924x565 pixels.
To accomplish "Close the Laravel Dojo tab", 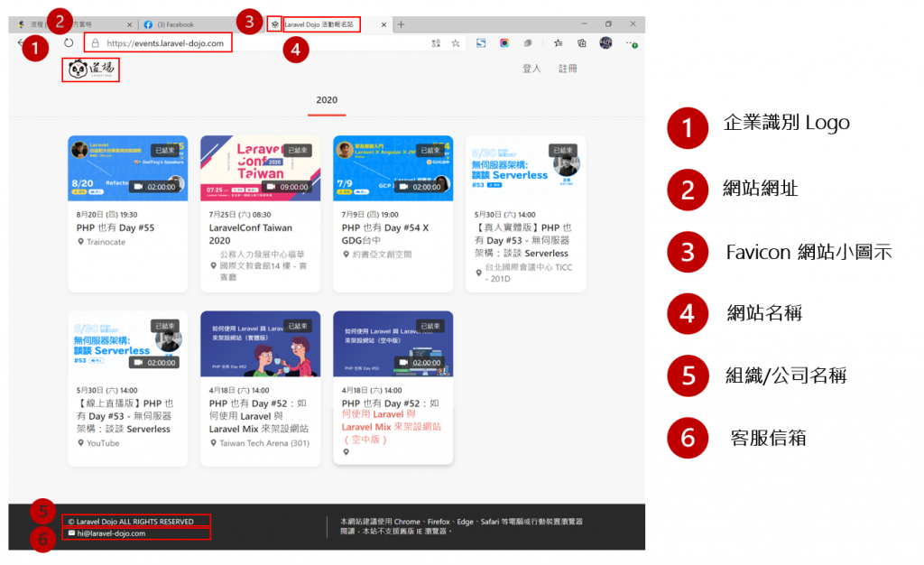I will [383, 24].
